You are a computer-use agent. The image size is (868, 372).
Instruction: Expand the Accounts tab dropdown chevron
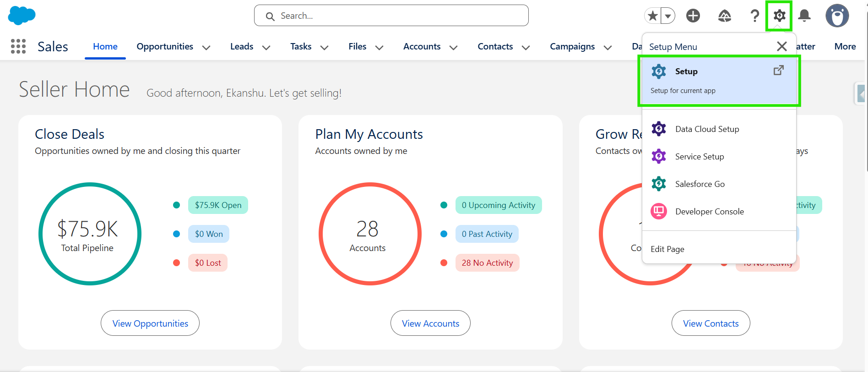click(x=454, y=47)
